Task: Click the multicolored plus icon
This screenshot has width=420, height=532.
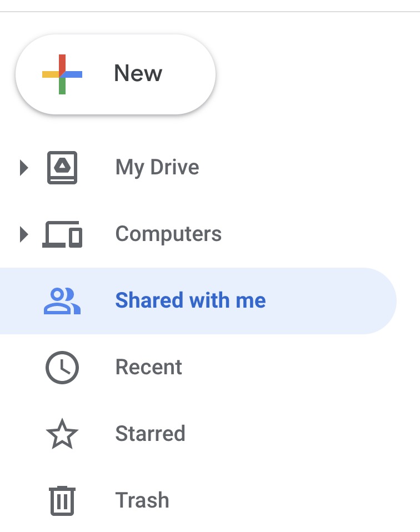Action: click(62, 74)
